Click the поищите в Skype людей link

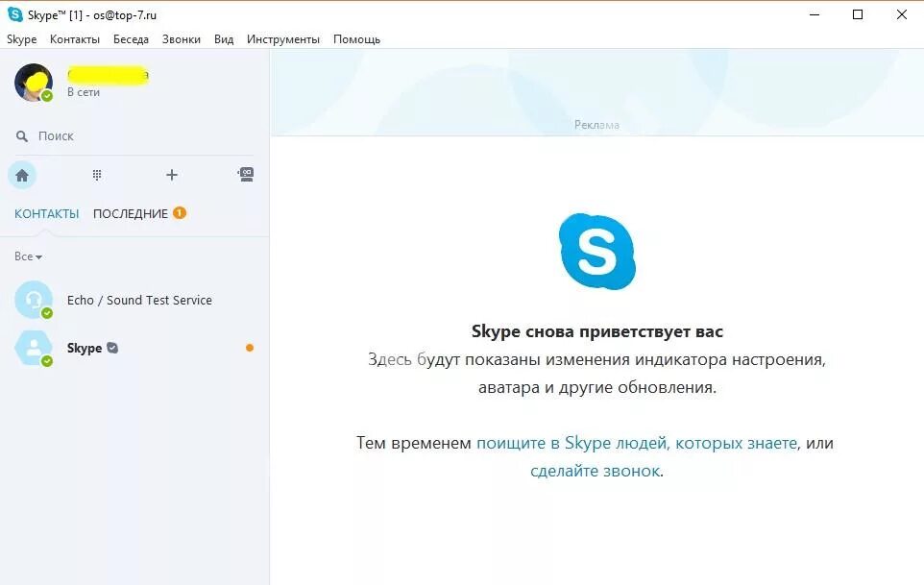click(x=637, y=443)
